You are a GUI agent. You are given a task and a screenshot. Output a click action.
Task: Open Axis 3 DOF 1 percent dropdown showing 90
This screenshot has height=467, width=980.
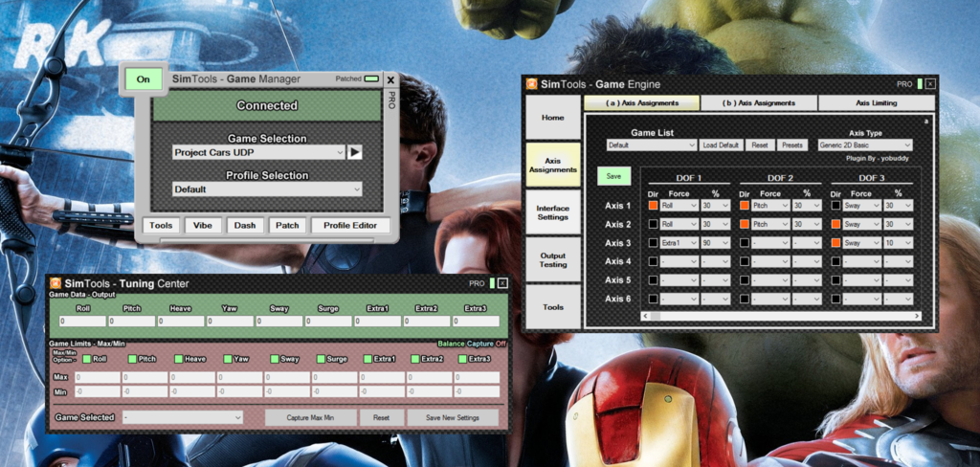coord(716,242)
